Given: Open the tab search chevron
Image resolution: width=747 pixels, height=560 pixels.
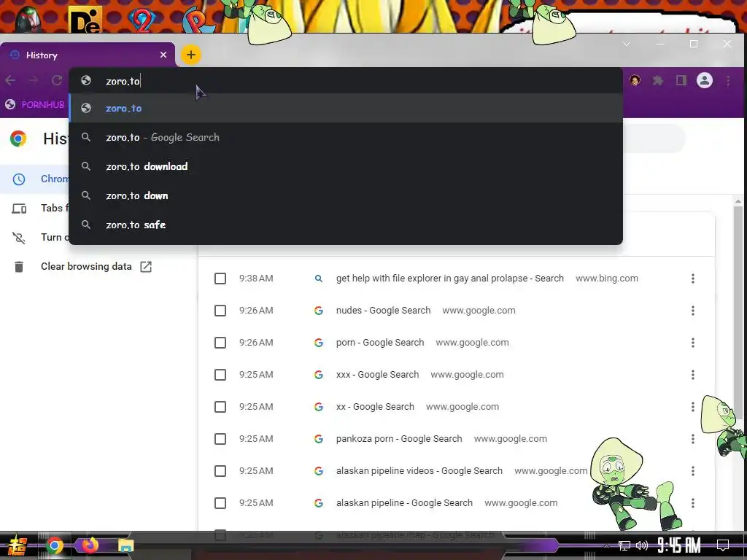Looking at the screenshot, I should tap(627, 44).
